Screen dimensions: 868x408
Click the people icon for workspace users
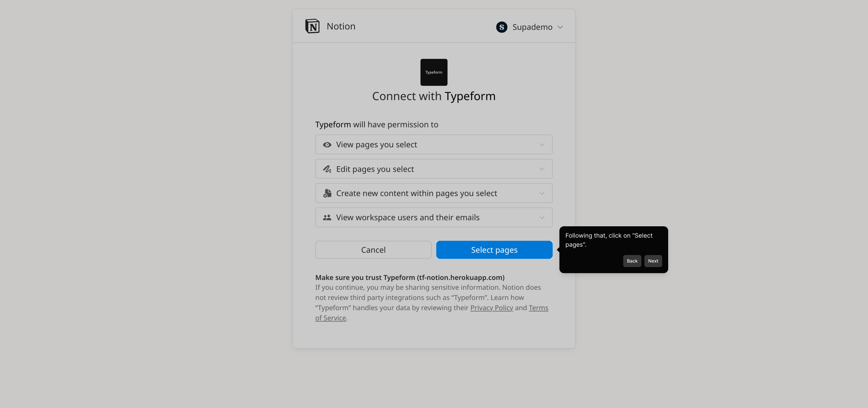(x=327, y=218)
